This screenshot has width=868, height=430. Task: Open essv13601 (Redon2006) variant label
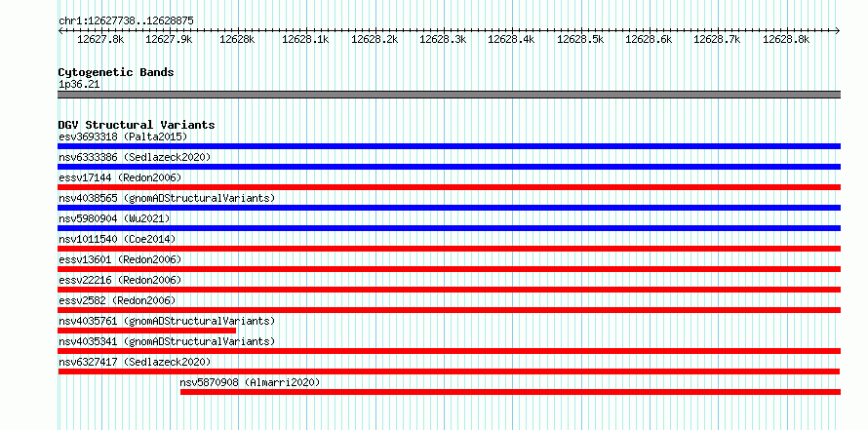[120, 259]
